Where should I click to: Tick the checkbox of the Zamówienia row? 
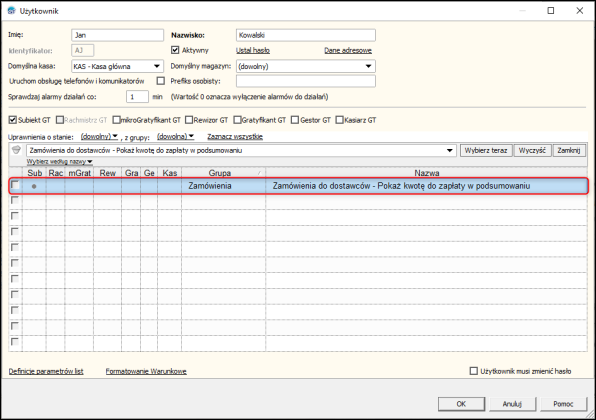click(15, 185)
